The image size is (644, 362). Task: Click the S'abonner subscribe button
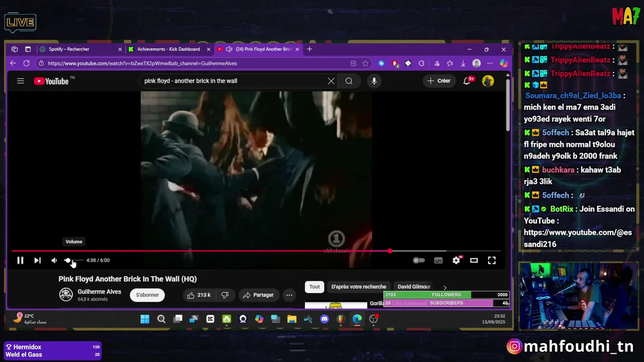(x=147, y=295)
